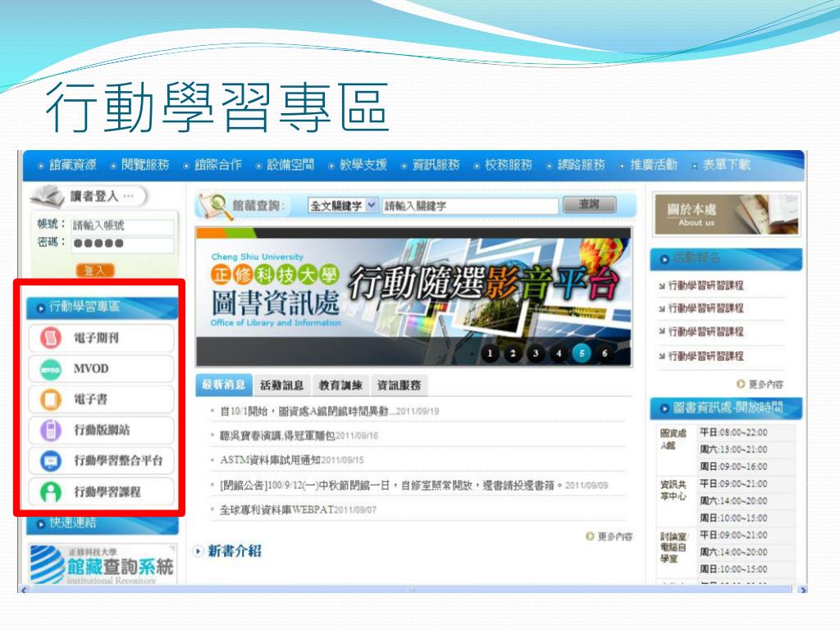
Task: Click the orange 登入 login button
Action: click(95, 271)
